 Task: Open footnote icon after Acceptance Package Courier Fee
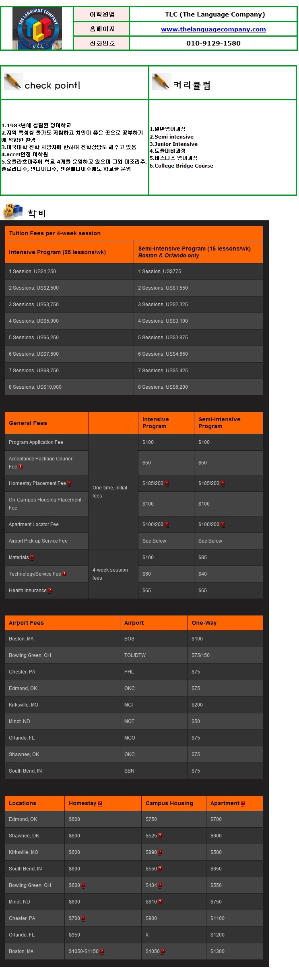click(x=21, y=466)
